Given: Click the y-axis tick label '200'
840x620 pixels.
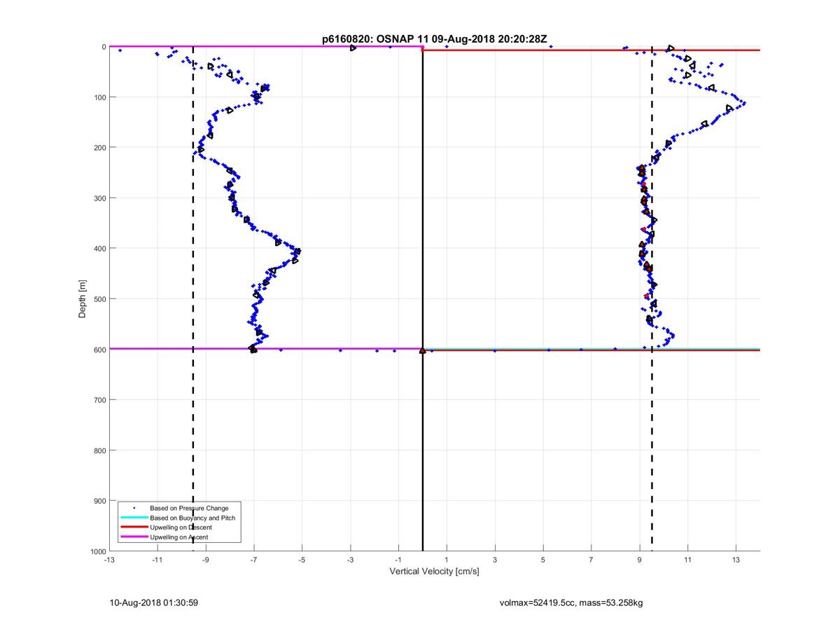Looking at the screenshot, I should 99,148.
